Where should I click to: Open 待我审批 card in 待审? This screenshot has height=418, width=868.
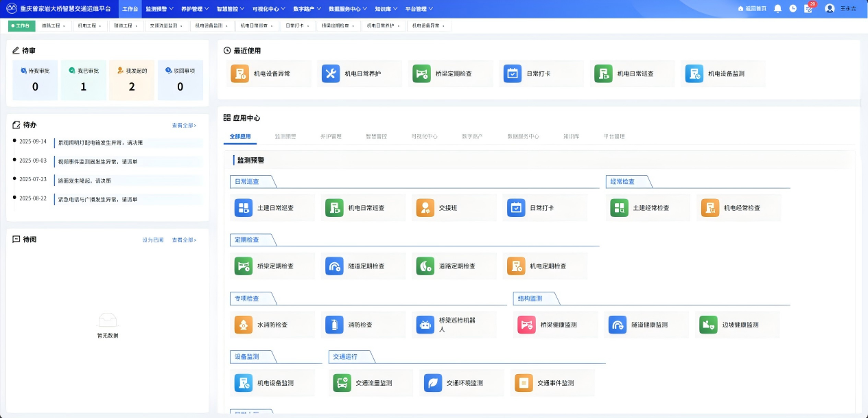[35, 80]
